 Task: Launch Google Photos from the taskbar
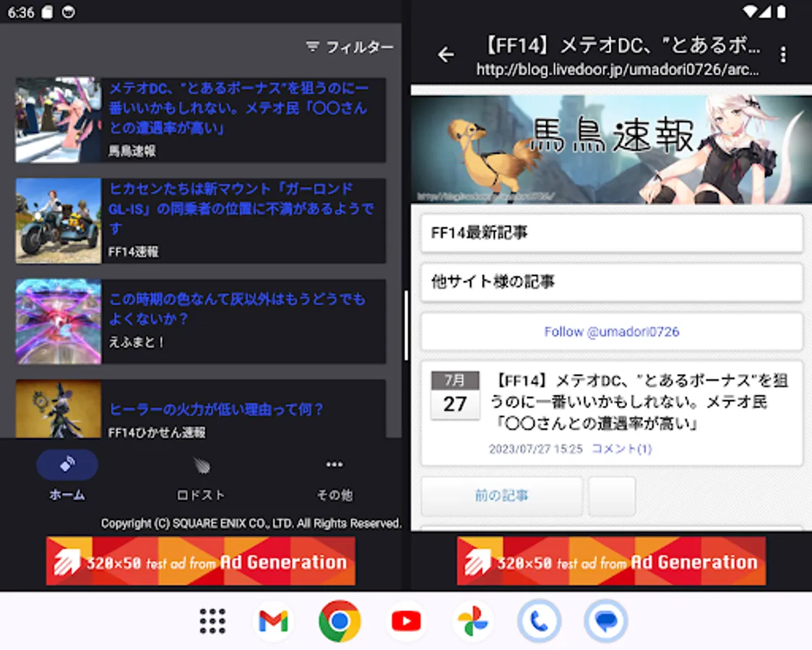(x=472, y=620)
